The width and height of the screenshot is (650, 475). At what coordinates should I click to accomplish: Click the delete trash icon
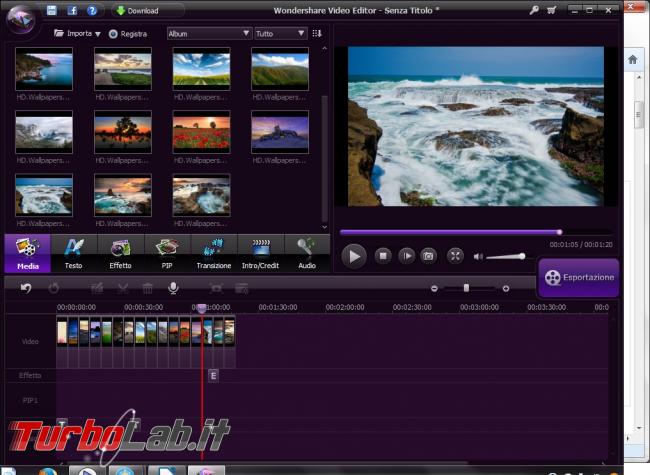pos(148,288)
